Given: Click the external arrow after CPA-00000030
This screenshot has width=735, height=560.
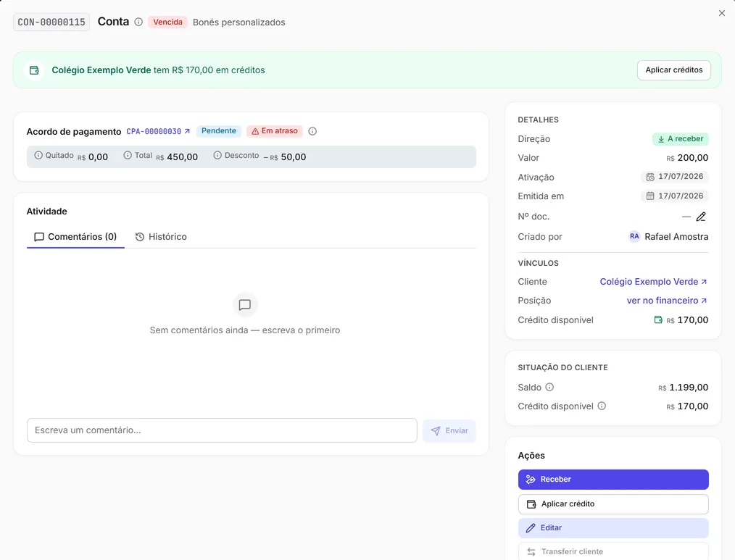Looking at the screenshot, I should coord(187,131).
